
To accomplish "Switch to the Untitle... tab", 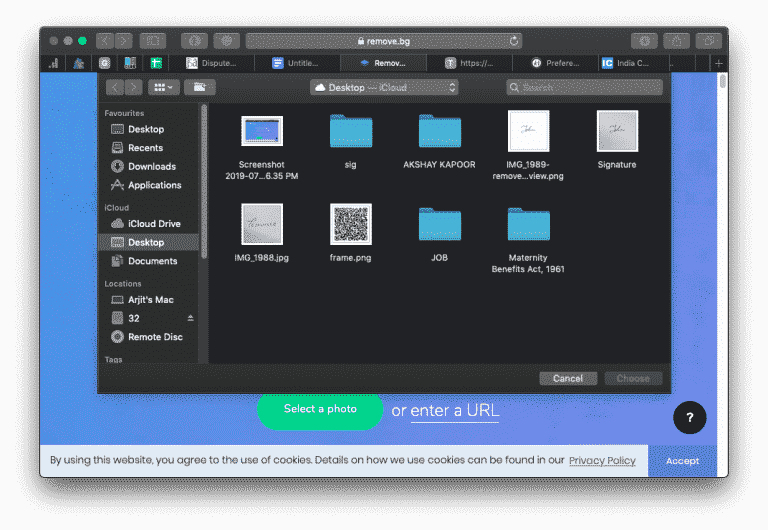I will point(297,63).
